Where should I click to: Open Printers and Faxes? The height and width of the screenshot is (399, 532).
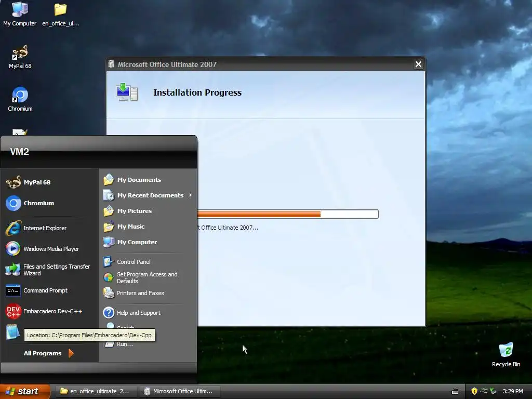[148, 293]
